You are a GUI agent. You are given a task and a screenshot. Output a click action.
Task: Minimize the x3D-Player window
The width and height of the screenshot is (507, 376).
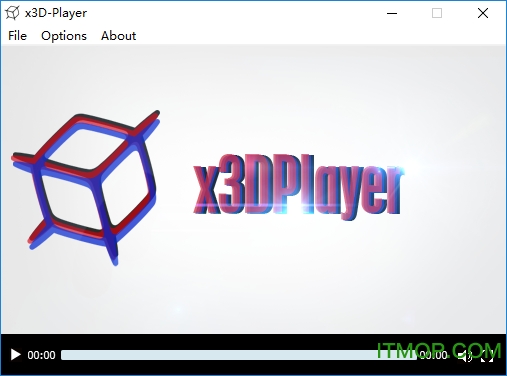pos(392,13)
